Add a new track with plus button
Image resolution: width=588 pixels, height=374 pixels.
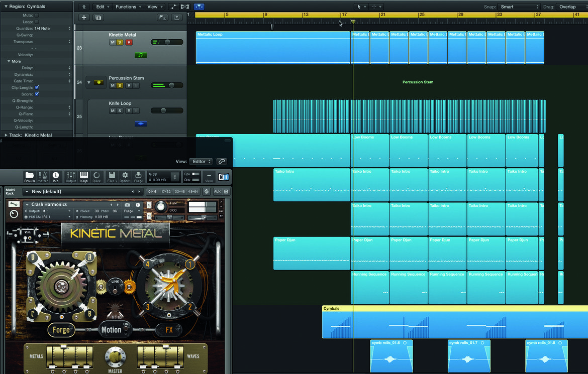(x=84, y=18)
